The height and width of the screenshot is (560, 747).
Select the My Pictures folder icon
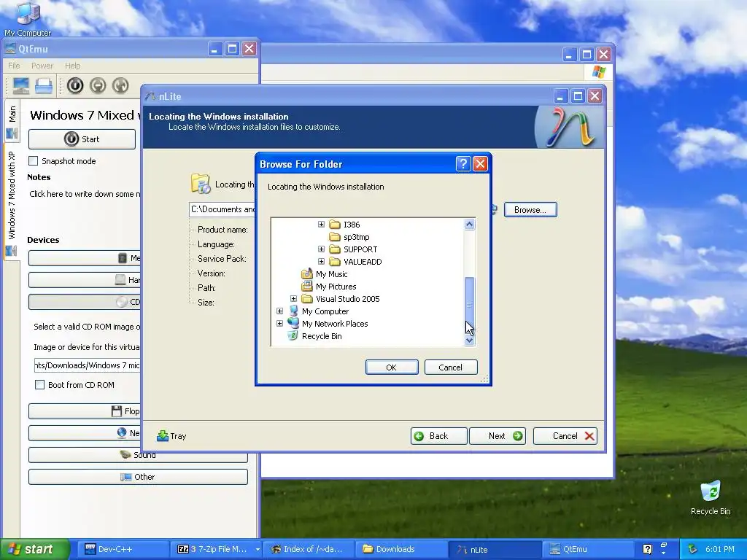pos(307,286)
